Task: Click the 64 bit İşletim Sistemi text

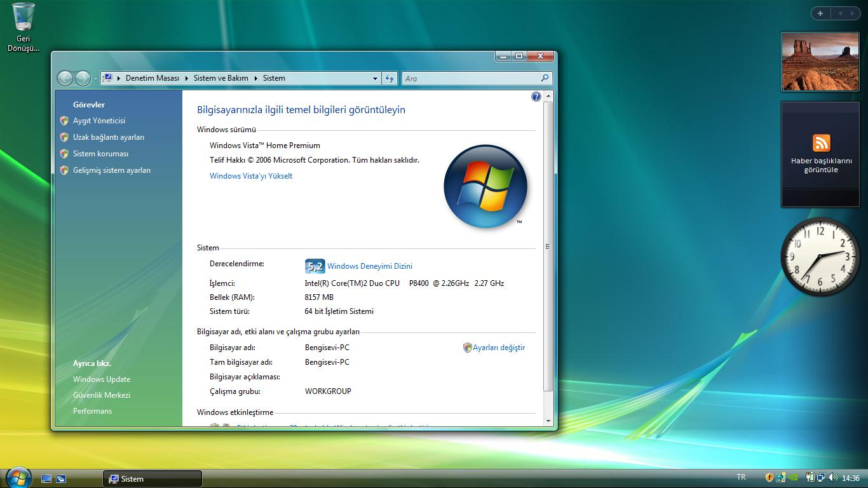Action: point(339,311)
